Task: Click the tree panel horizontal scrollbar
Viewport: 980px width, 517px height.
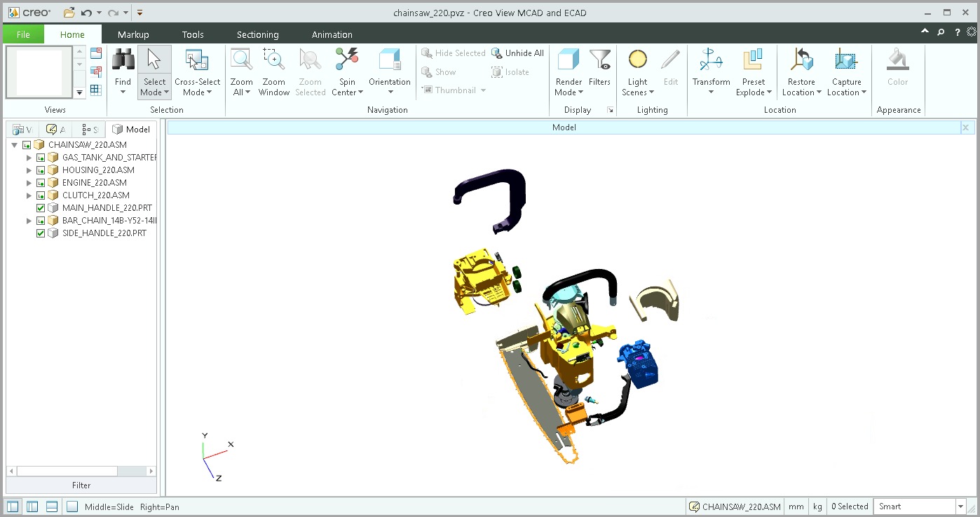Action: coord(81,471)
